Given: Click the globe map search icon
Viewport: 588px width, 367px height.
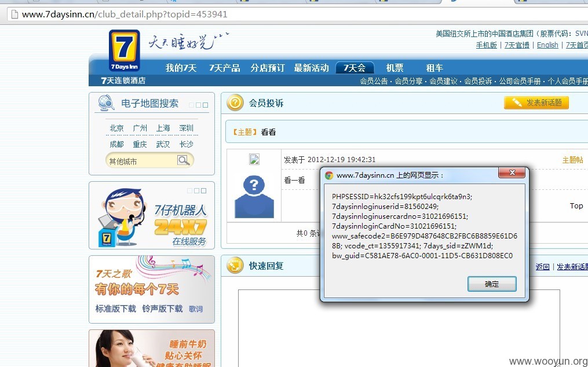Looking at the screenshot, I should pyautogui.click(x=106, y=102).
